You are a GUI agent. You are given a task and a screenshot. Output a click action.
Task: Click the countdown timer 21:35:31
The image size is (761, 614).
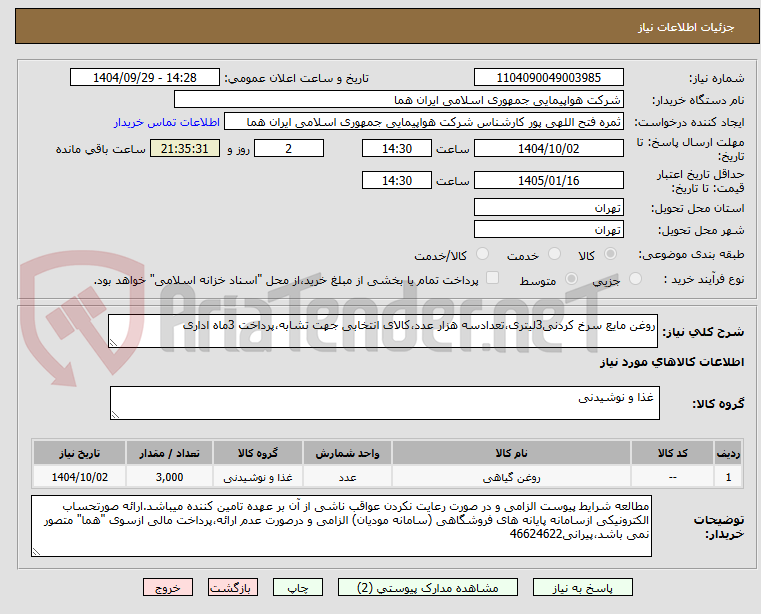click(184, 149)
